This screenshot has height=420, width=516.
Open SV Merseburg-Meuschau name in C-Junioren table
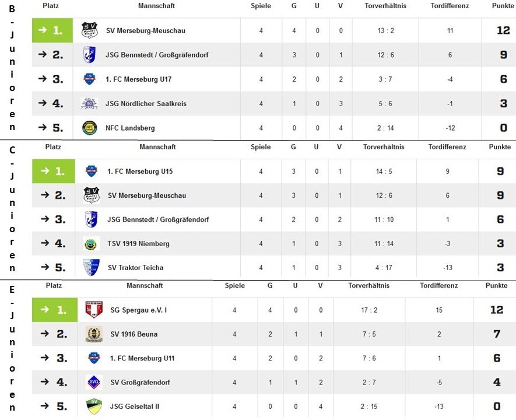pyautogui.click(x=147, y=195)
